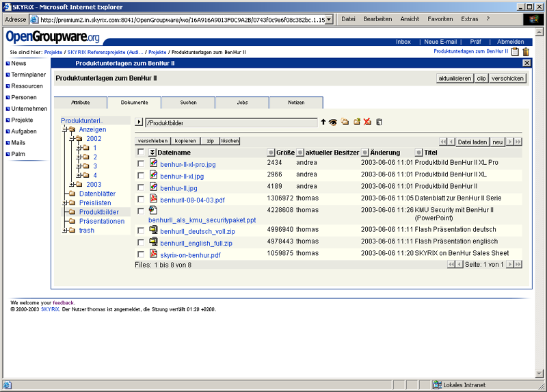This screenshot has height=392, width=547.
Task: Click image icon of benhur-II-xl.jpg
Action: pyautogui.click(x=153, y=174)
